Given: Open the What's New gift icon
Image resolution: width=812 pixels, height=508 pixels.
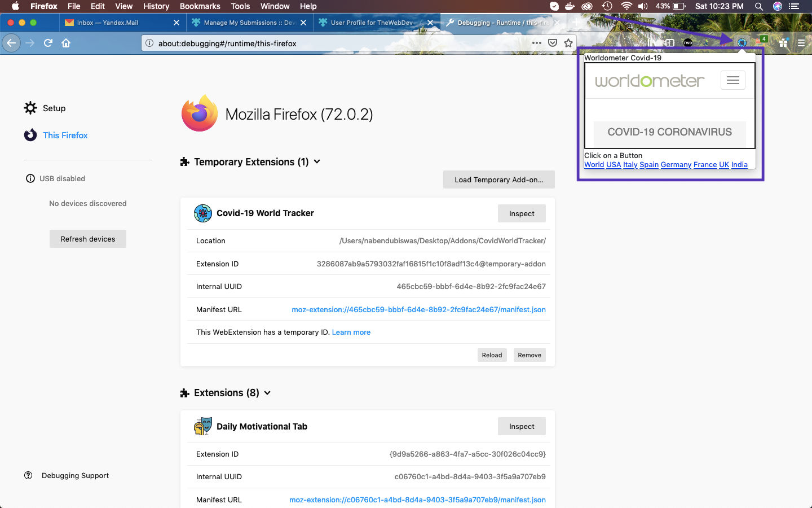Looking at the screenshot, I should coord(783,43).
